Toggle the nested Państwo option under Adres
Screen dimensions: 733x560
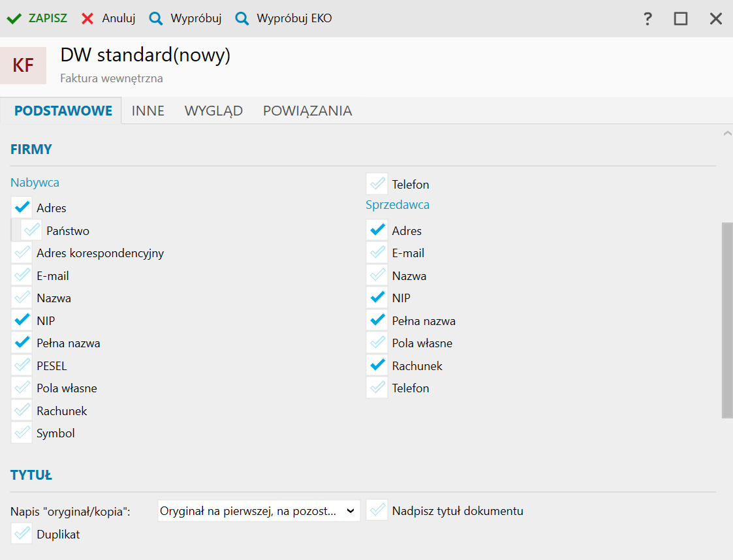coord(31,230)
